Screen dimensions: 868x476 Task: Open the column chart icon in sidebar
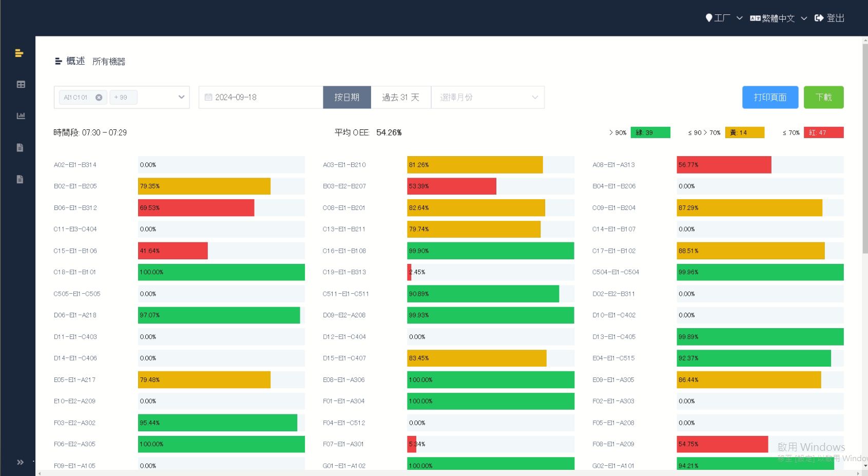pyautogui.click(x=21, y=116)
